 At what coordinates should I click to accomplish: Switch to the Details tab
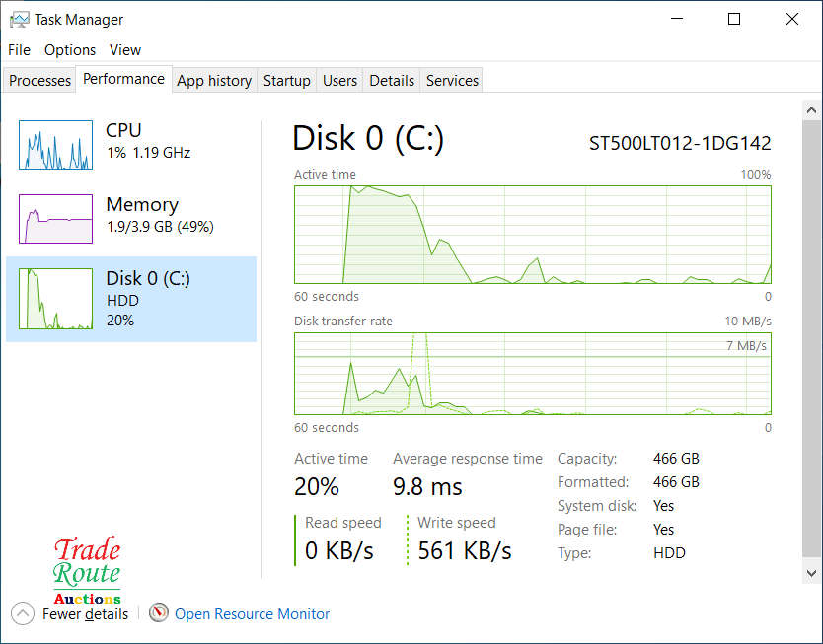(392, 81)
